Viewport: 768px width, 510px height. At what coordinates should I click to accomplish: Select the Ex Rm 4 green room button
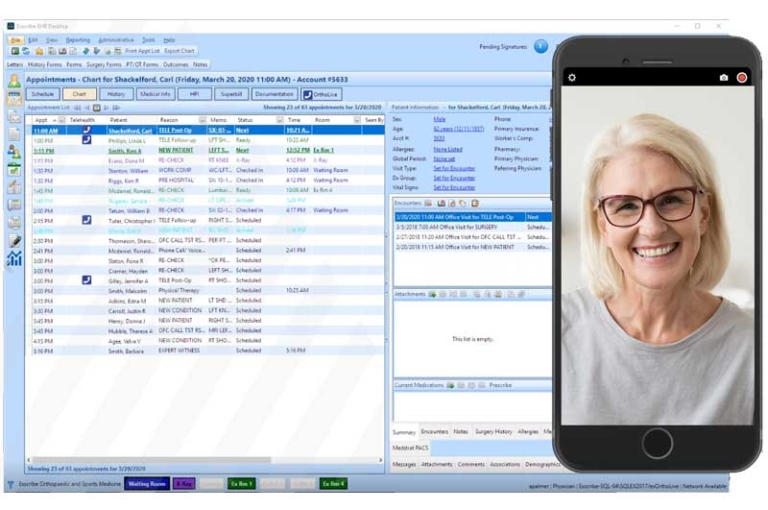coord(333,484)
